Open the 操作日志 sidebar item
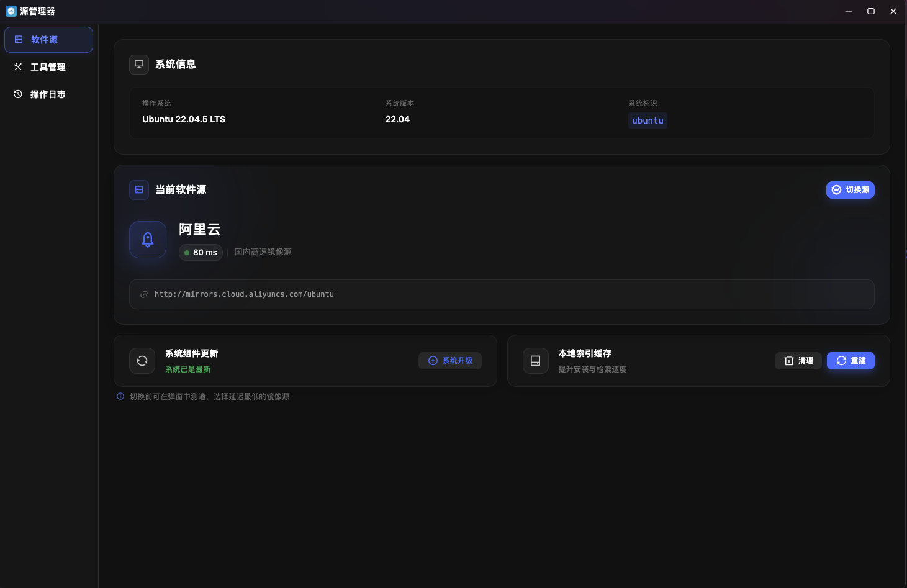 (48, 94)
